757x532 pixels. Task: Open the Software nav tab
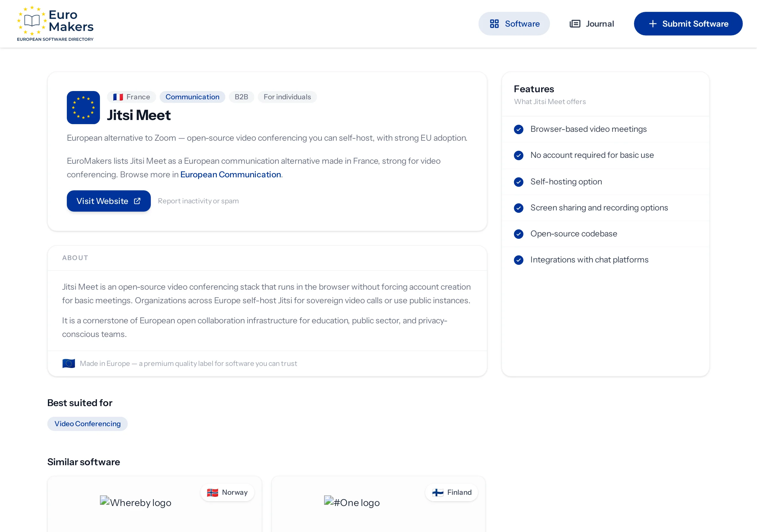pyautogui.click(x=514, y=24)
